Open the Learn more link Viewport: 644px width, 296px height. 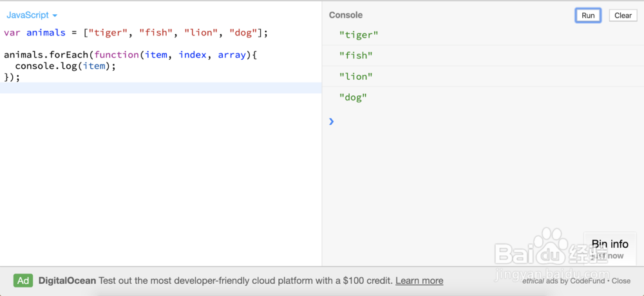[x=419, y=281]
